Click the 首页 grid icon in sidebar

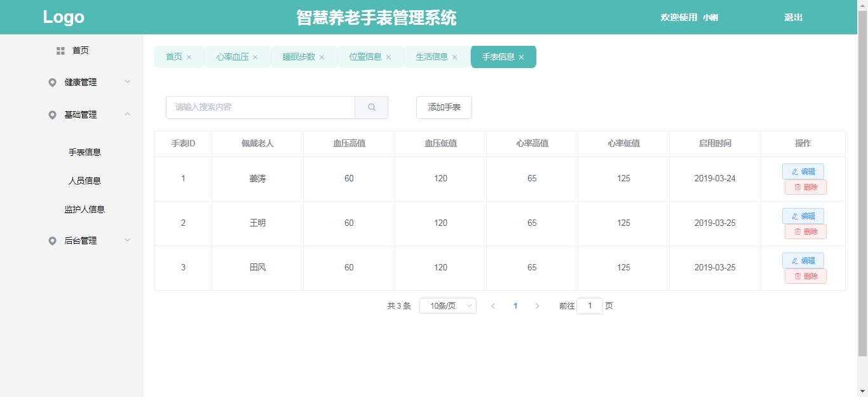(x=60, y=50)
